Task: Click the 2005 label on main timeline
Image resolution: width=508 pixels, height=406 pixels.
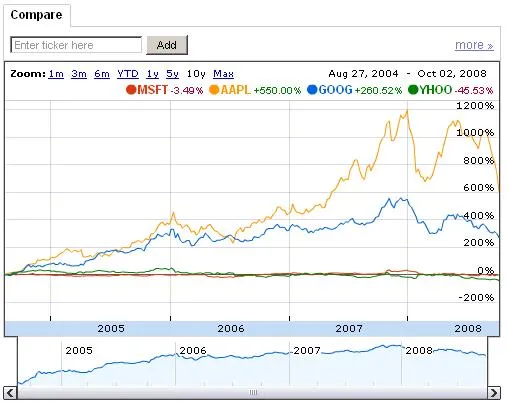Action: (111, 328)
